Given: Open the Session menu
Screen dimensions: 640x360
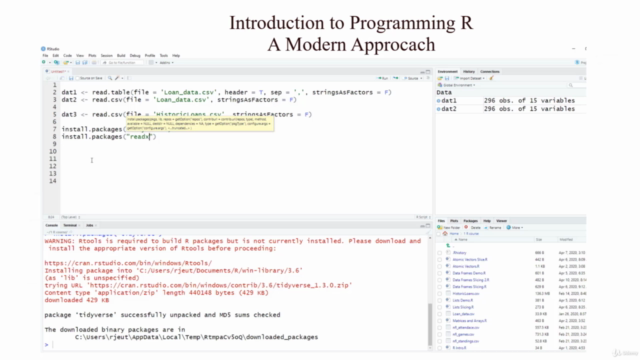Looking at the screenshot, I should point(107,56).
